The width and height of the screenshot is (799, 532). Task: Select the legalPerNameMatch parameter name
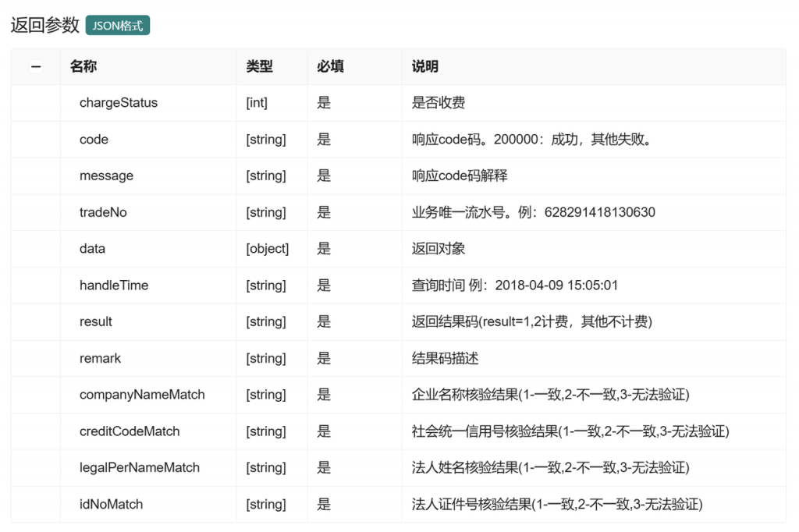pyautogui.click(x=139, y=468)
